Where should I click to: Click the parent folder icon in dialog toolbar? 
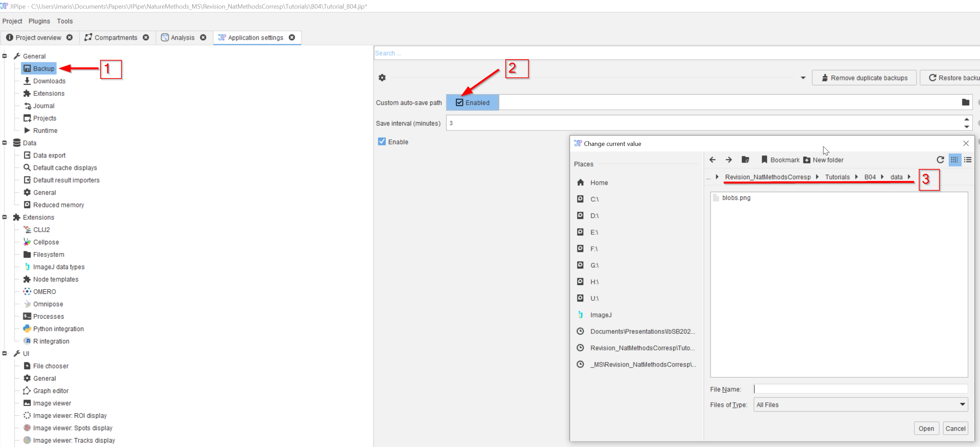tap(745, 160)
